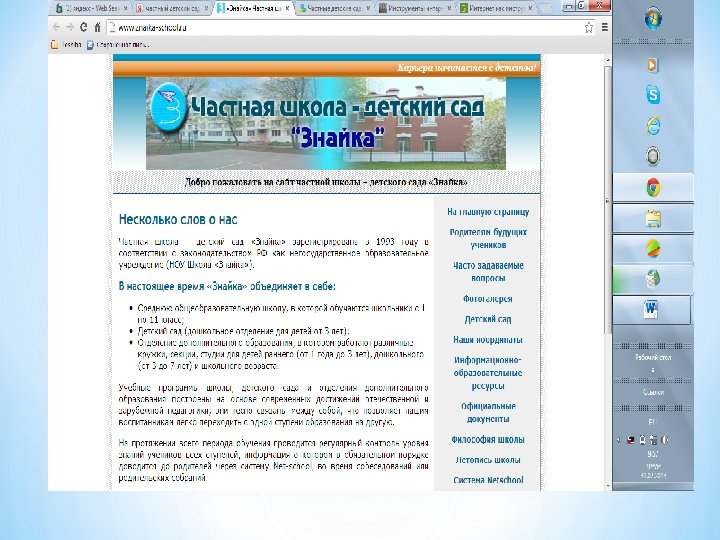Image resolution: width=720 pixels, height=540 pixels.
Task: Close the Частные детские сады tab
Action: (x=368, y=8)
